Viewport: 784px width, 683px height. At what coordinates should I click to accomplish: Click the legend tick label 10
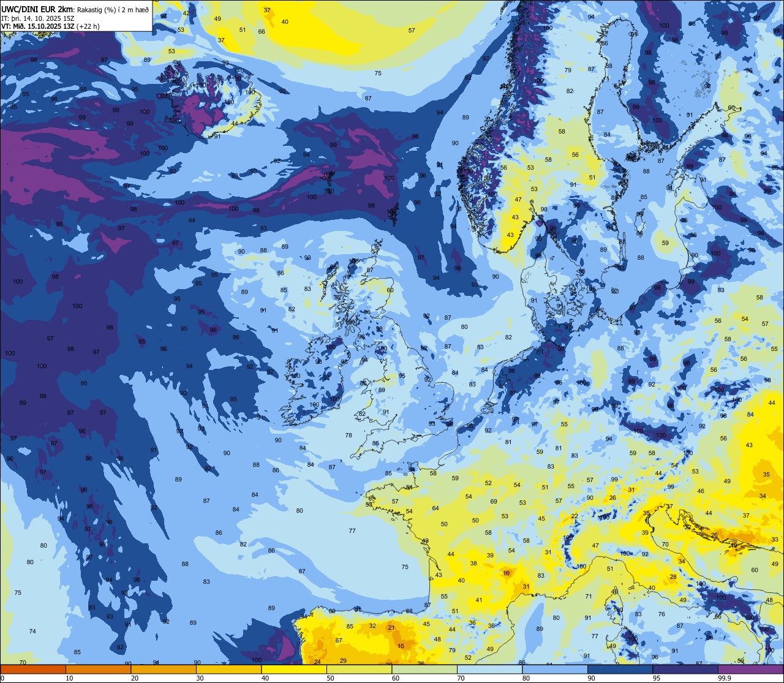(69, 678)
